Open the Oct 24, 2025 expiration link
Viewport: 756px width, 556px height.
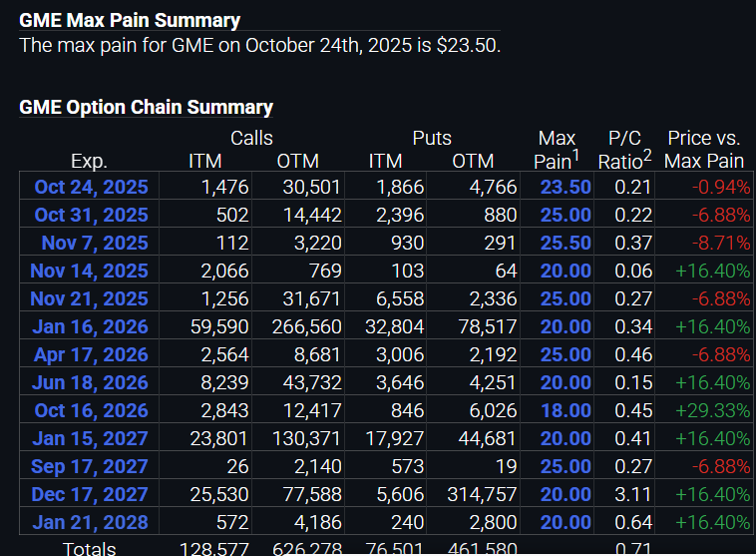(x=91, y=187)
